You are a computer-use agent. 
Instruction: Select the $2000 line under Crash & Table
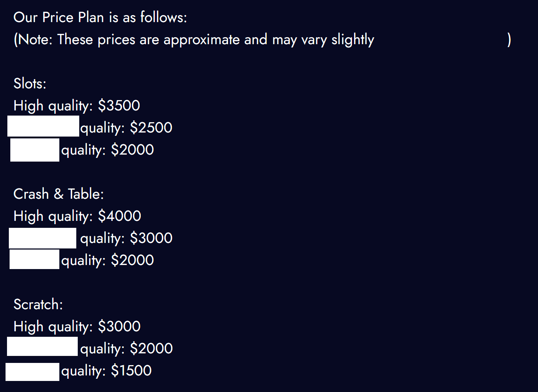click(108, 260)
